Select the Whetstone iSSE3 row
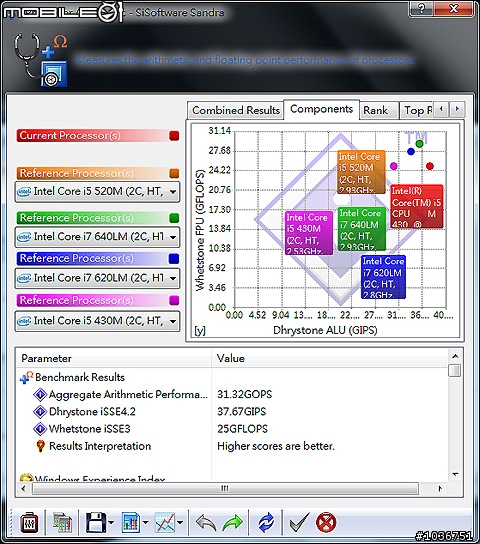Image resolution: width=480 pixels, height=544 pixels. click(x=82, y=429)
